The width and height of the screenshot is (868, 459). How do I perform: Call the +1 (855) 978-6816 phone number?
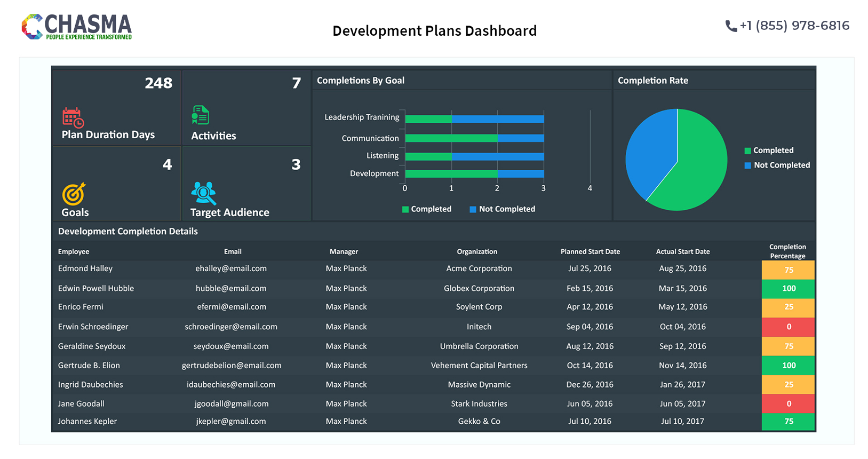pos(794,26)
